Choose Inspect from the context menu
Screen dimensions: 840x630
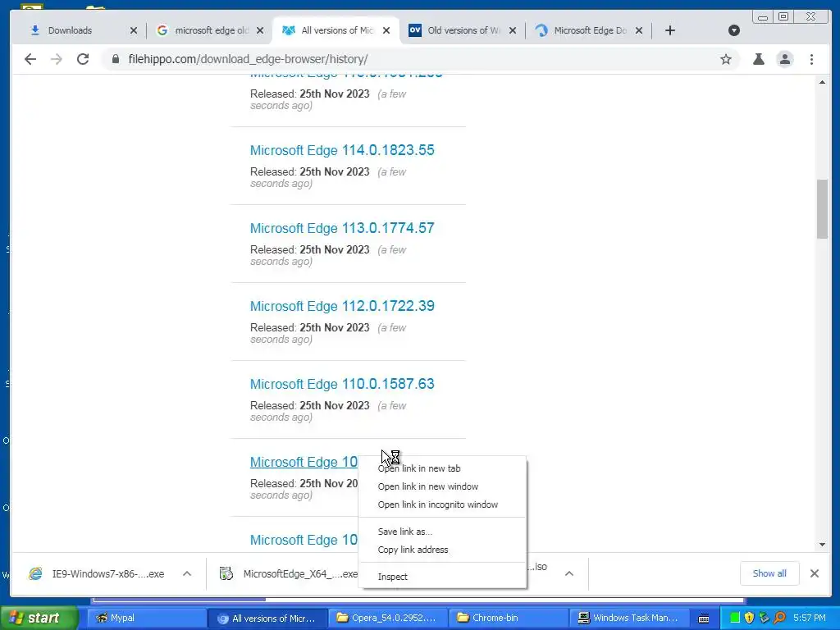442,577
